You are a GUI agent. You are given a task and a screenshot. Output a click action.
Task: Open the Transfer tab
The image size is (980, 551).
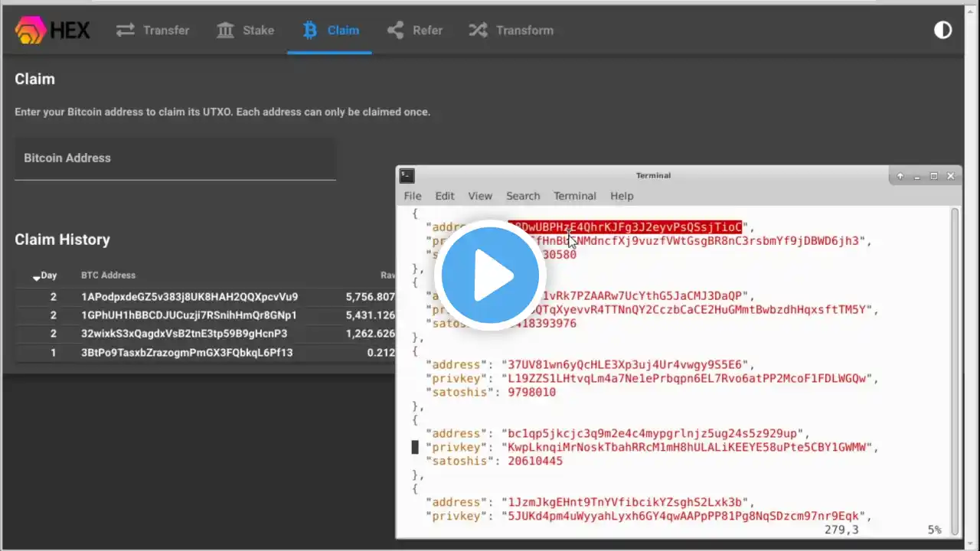click(x=153, y=31)
